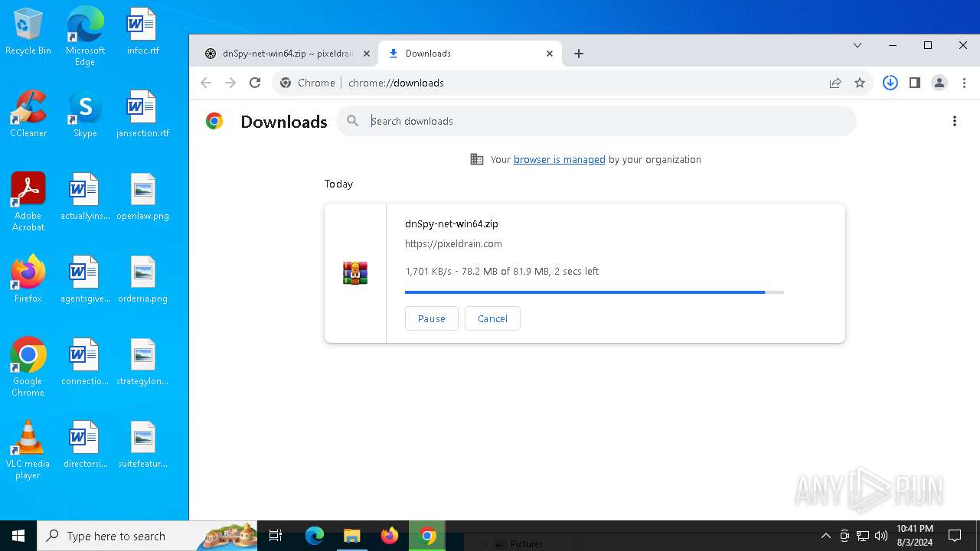Focus the Search downloads field

[596, 121]
